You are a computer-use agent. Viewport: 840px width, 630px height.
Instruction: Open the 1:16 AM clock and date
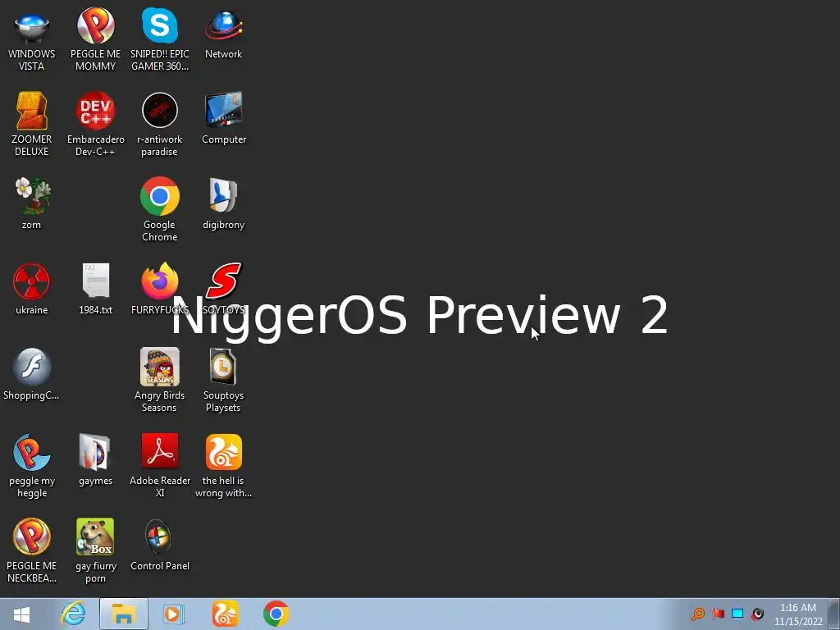click(x=798, y=614)
